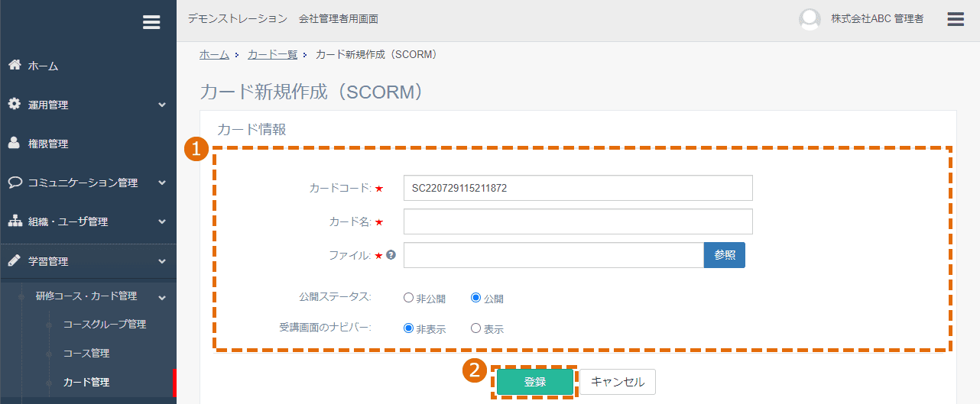Open コース管理 submenu item
Screen dimensions: 980x404
[x=86, y=353]
